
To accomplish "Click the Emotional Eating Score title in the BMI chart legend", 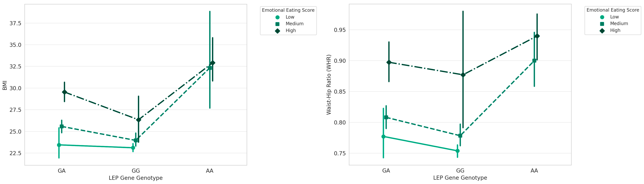I will coord(288,10).
